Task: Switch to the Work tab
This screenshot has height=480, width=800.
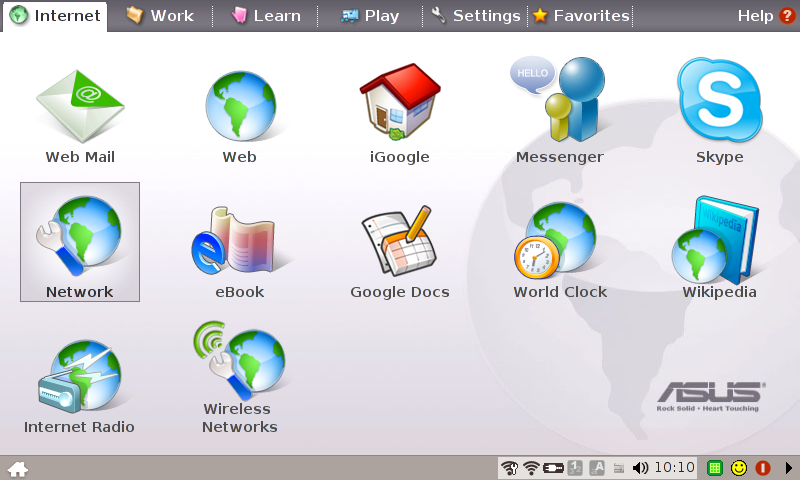Action: tap(160, 16)
